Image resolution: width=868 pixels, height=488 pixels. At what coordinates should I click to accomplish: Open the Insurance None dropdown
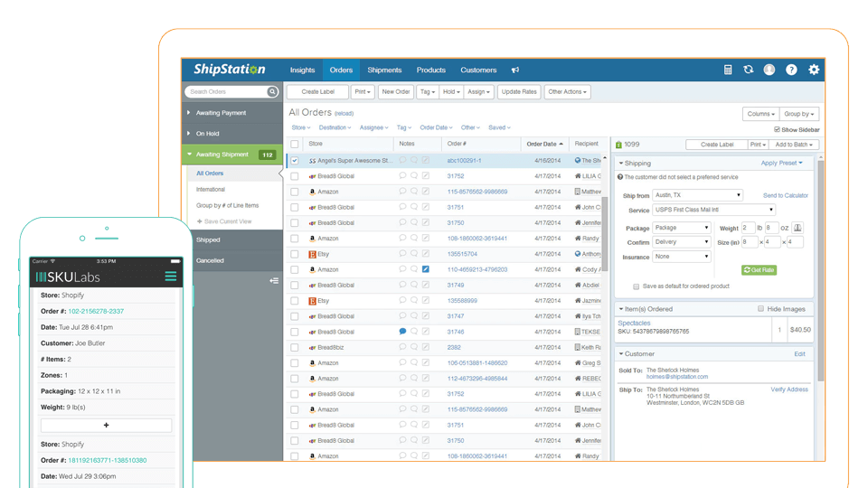click(682, 257)
